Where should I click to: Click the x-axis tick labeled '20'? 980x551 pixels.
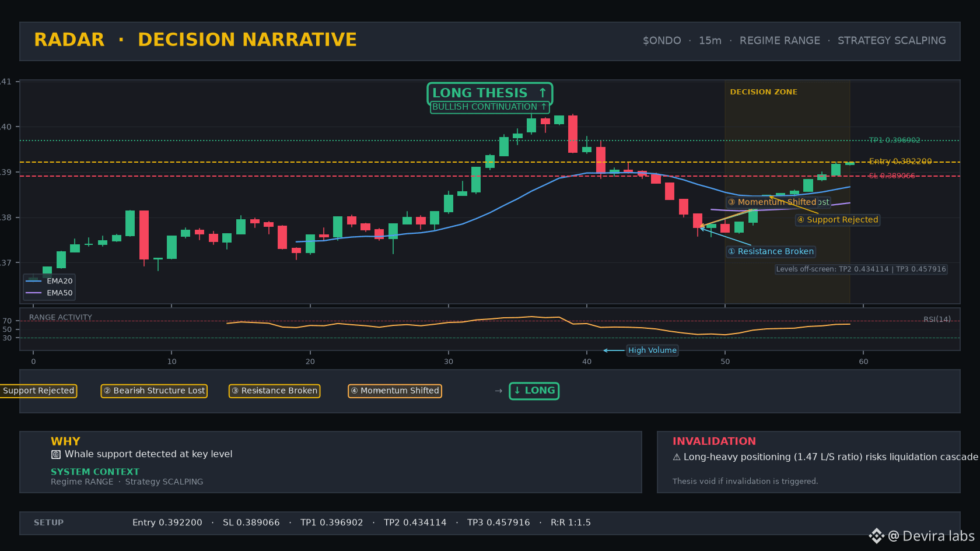[310, 362]
